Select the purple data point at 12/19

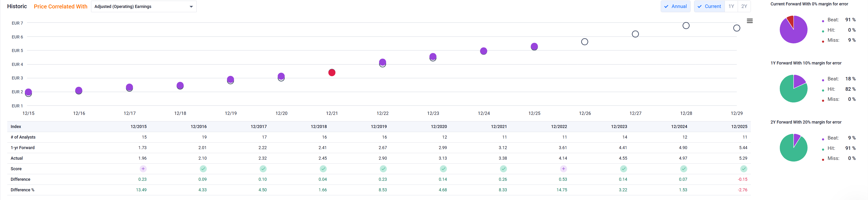tap(230, 79)
